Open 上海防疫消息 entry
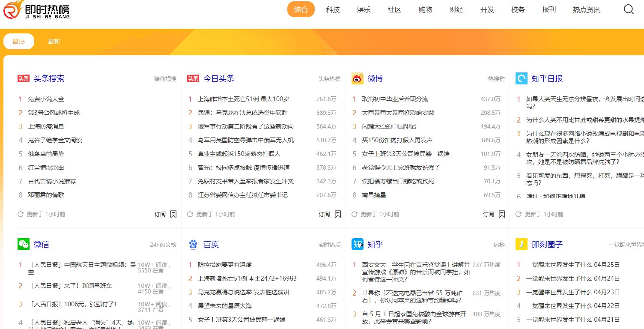 click(x=46, y=126)
